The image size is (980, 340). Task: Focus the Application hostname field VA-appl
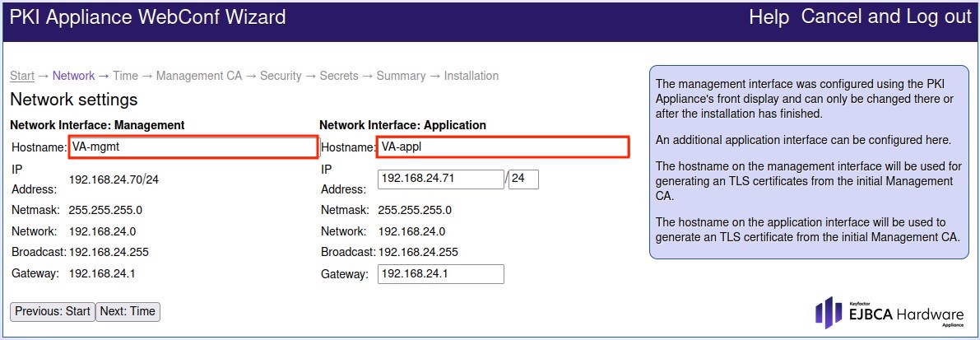point(503,147)
